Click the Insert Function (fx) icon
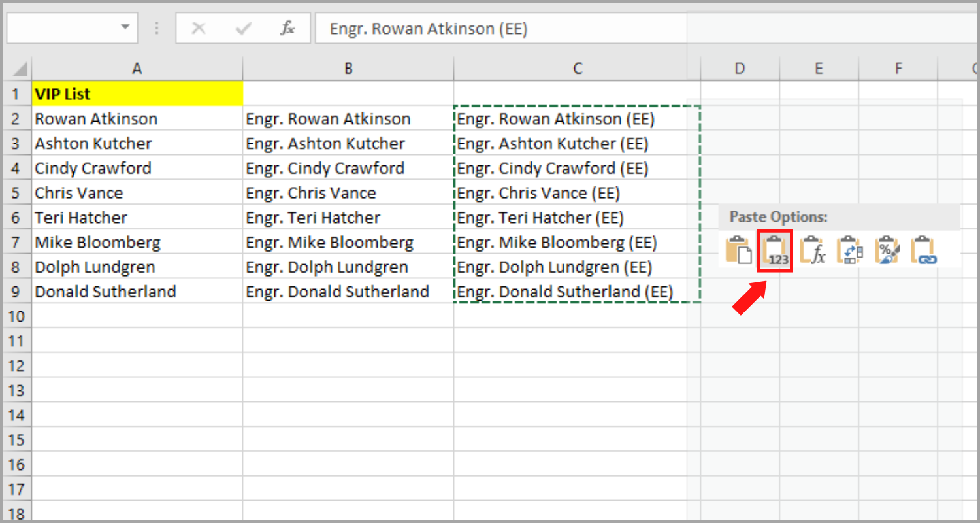Screen dimensions: 980x523 click(x=287, y=28)
